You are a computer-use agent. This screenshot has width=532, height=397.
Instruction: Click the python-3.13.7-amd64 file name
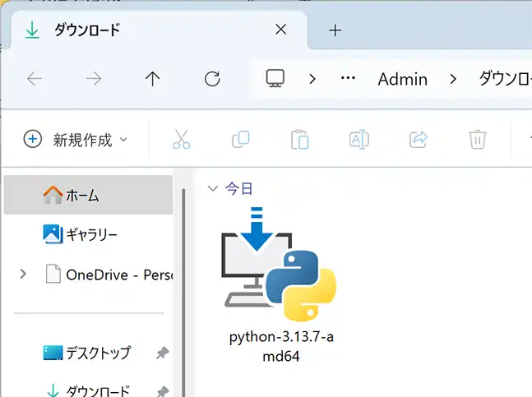tap(281, 346)
